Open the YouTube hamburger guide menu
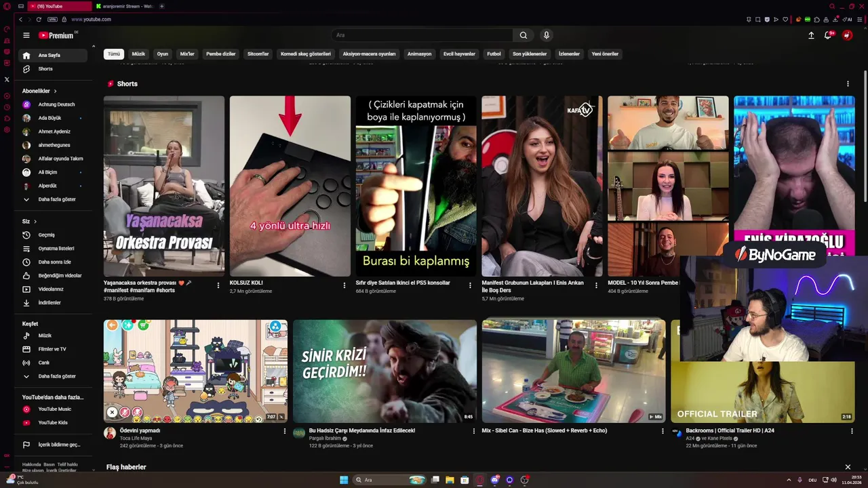This screenshot has height=488, width=868. (26, 35)
